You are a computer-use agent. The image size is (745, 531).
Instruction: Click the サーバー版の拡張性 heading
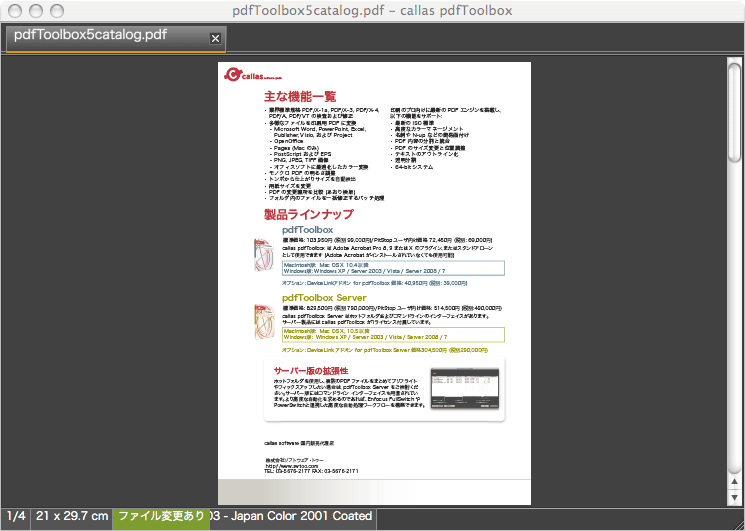pyautogui.click(x=311, y=370)
